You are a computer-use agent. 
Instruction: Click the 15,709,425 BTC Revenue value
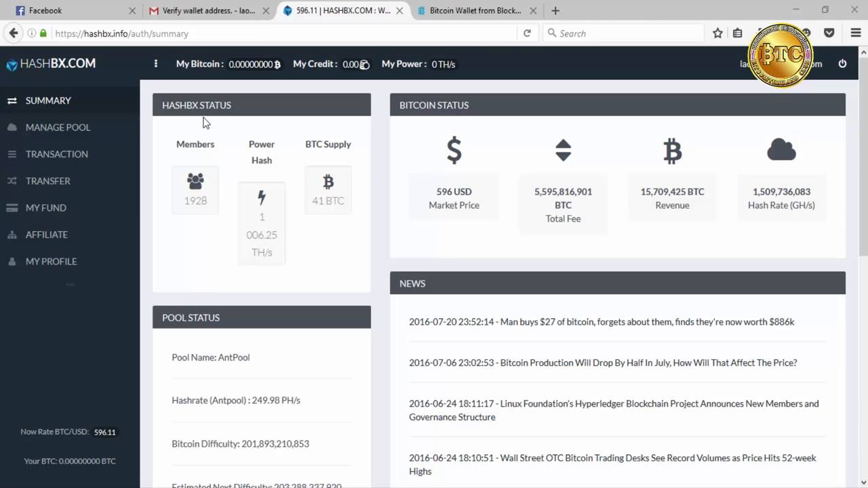tap(672, 192)
